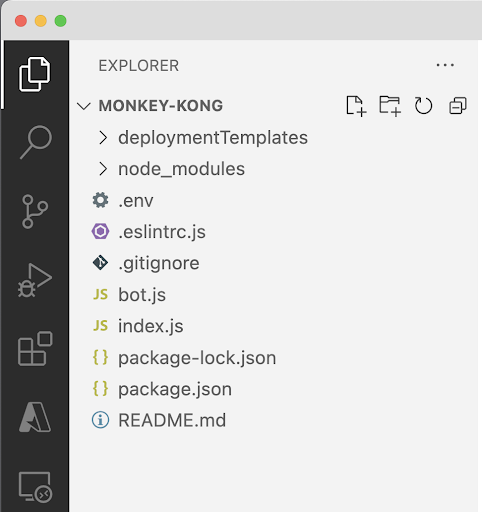This screenshot has width=482, height=512.
Task: Open the Remote Explorer view
Action: [35, 487]
